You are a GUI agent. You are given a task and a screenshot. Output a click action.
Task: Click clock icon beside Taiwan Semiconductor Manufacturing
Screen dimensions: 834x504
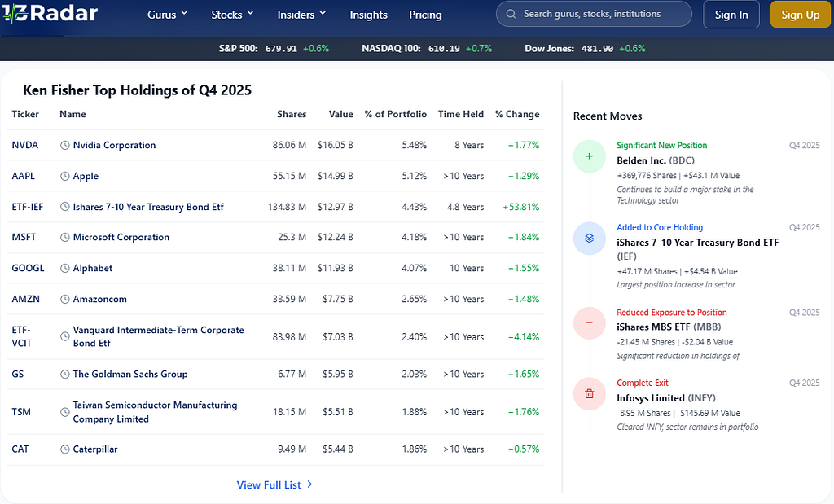point(65,412)
